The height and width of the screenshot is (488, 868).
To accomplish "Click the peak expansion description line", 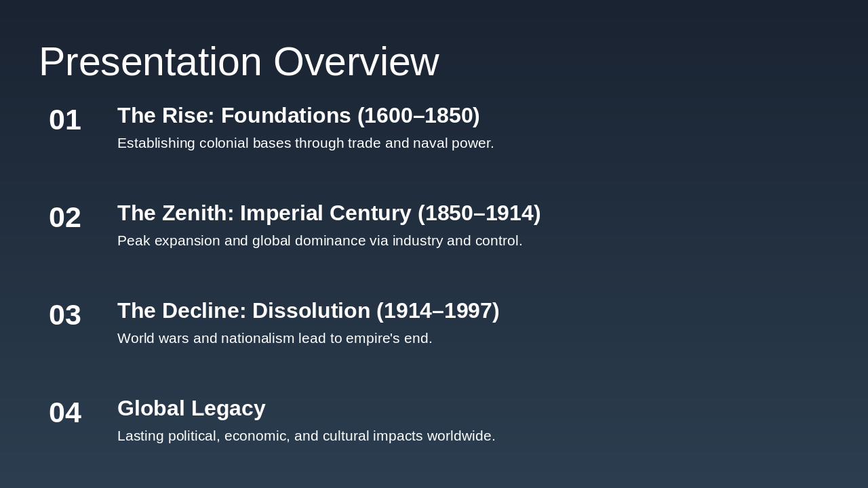I will 319,241.
